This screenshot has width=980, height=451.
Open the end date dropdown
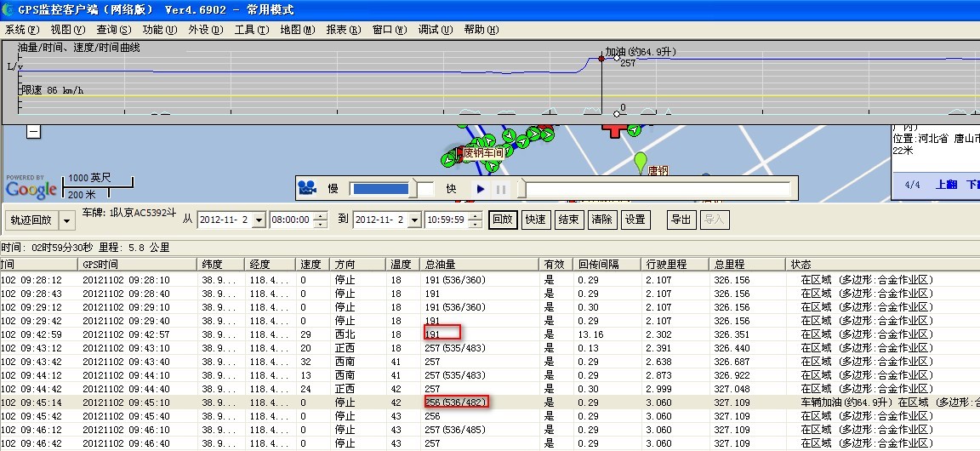415,220
